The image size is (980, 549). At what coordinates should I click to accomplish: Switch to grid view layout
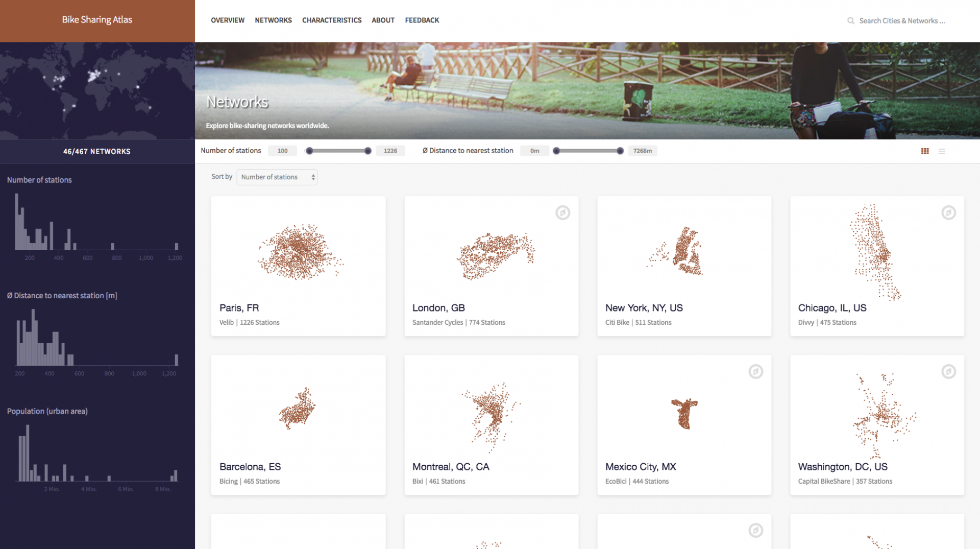924,151
